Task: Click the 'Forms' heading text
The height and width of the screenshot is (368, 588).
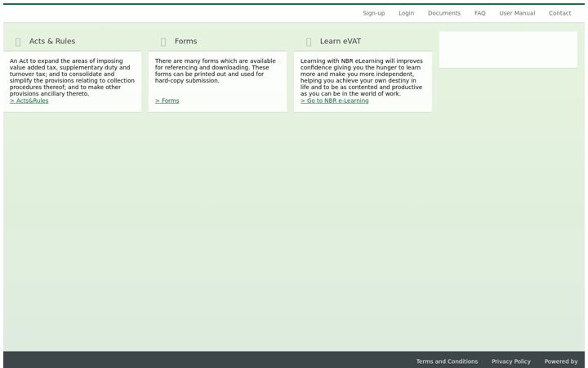Action: pos(185,42)
